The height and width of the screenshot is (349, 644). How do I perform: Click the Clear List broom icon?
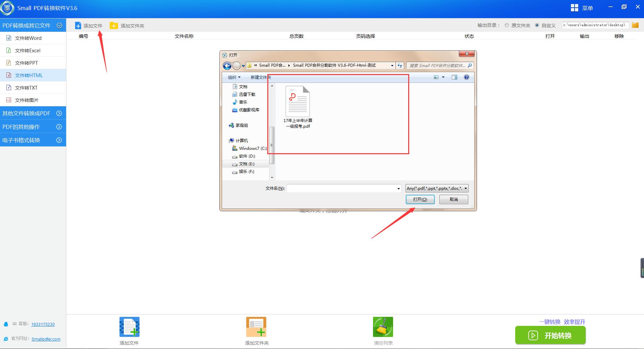click(383, 327)
